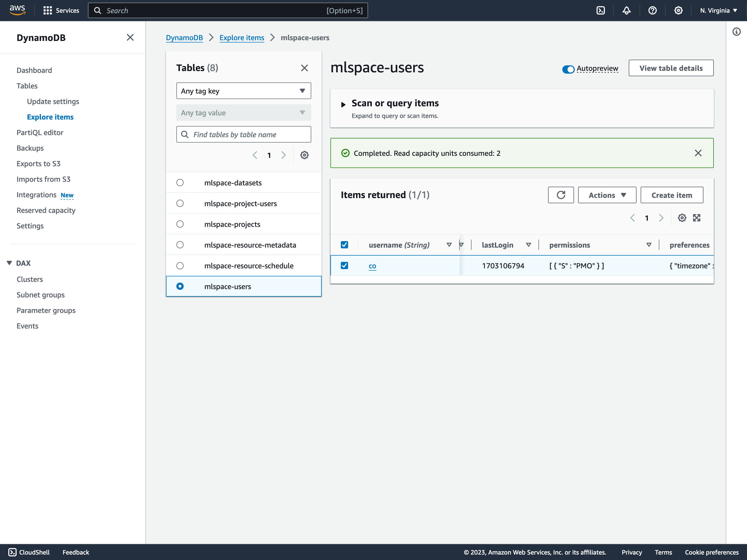Go to previous page of items

(x=633, y=218)
